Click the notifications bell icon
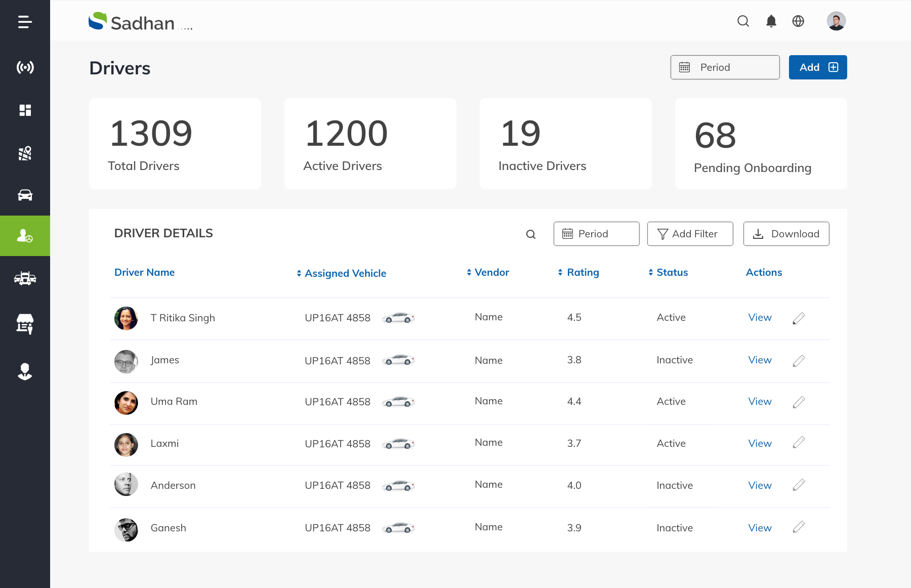This screenshot has width=911, height=588. tap(771, 21)
